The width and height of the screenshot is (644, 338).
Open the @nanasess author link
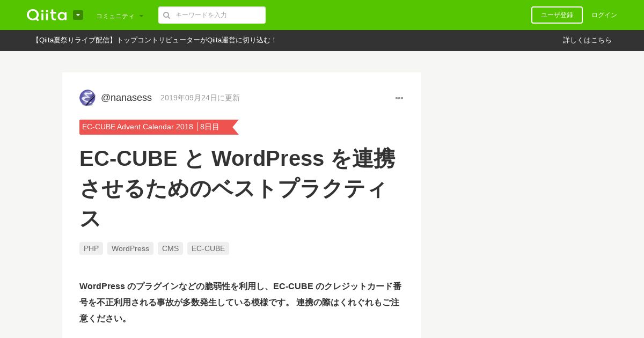[126, 98]
